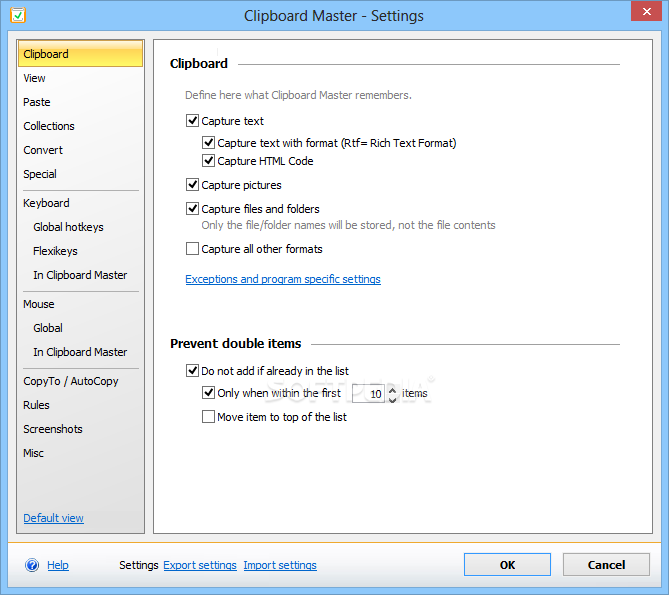Go to the Rules settings page
Image resolution: width=669 pixels, height=595 pixels.
pyautogui.click(x=36, y=405)
